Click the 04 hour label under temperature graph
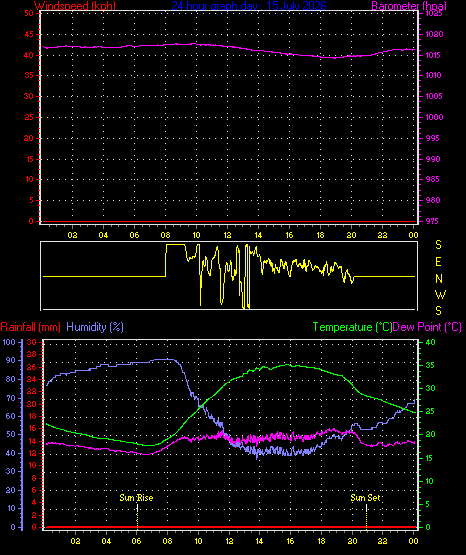 106,541
